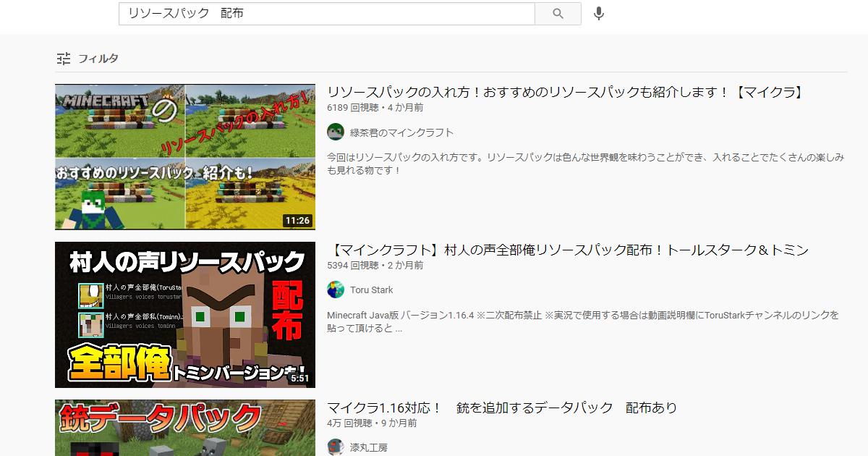Click the filter sliders icon
Image resolution: width=868 pixels, height=456 pixels.
click(64, 59)
